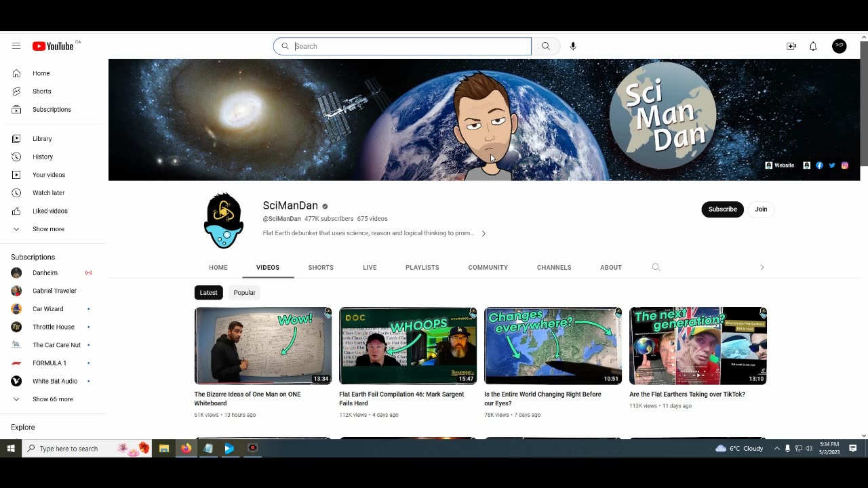
Task: Click the YouTube logo
Action: [x=53, y=46]
